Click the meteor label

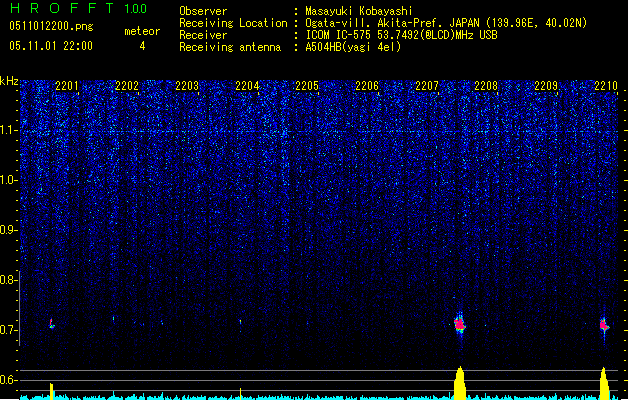pos(142,31)
